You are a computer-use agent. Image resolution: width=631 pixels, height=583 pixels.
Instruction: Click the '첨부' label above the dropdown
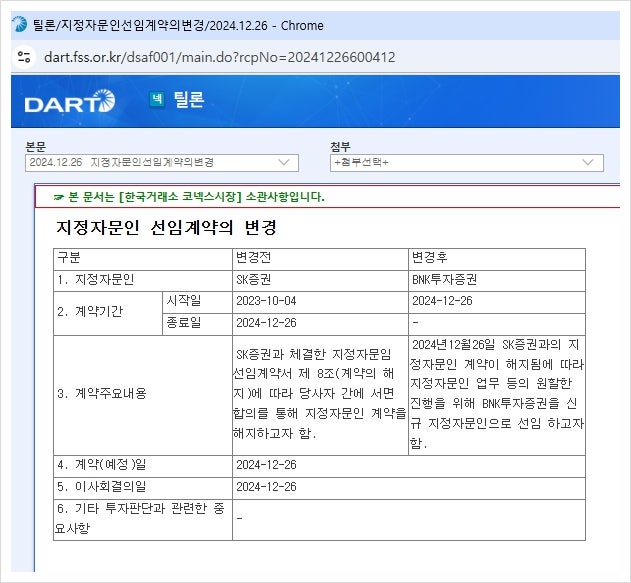340,147
